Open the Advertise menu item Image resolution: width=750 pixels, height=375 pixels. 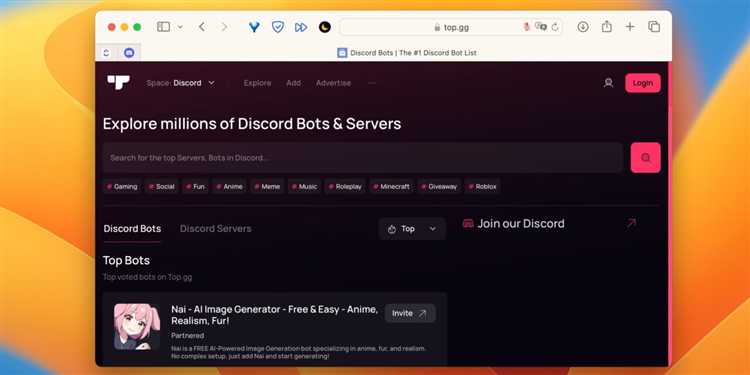point(333,83)
